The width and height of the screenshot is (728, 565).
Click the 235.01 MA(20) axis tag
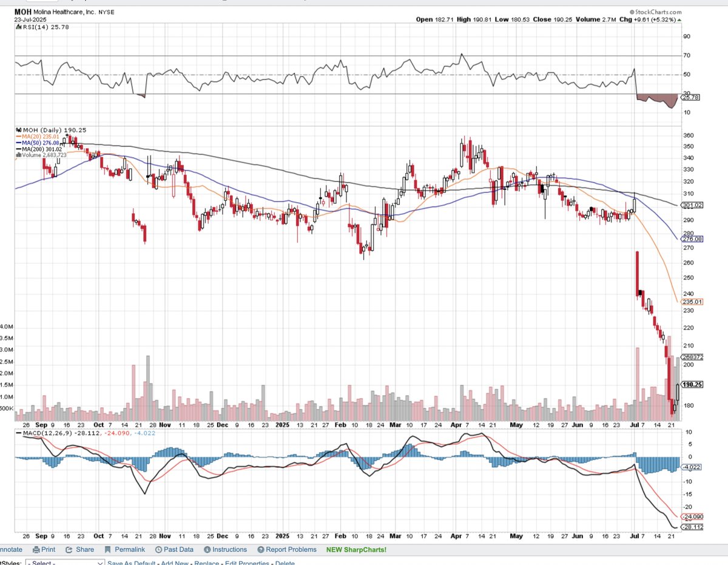pyautogui.click(x=693, y=301)
